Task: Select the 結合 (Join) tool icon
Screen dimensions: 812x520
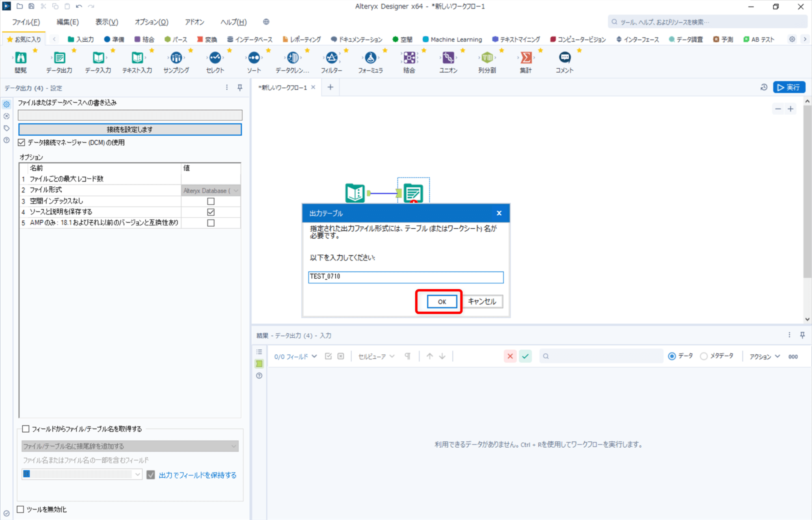Action: [409, 58]
